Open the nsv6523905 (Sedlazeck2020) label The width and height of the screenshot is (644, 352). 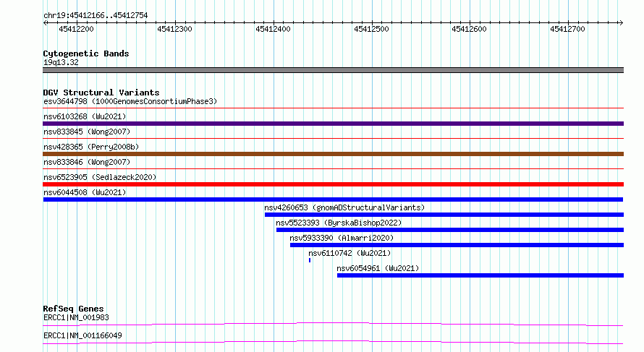[x=100, y=177]
